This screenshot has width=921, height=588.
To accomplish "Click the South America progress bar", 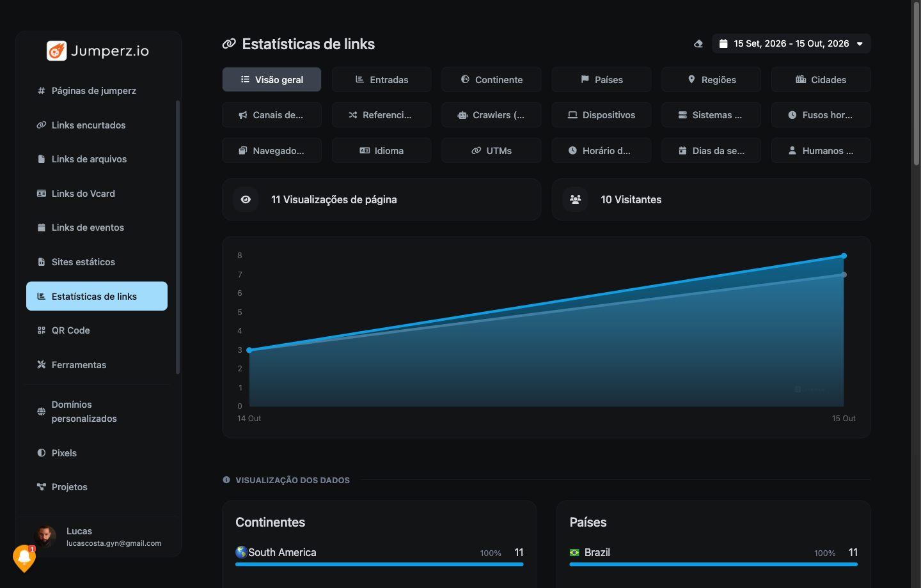I will tap(379, 564).
